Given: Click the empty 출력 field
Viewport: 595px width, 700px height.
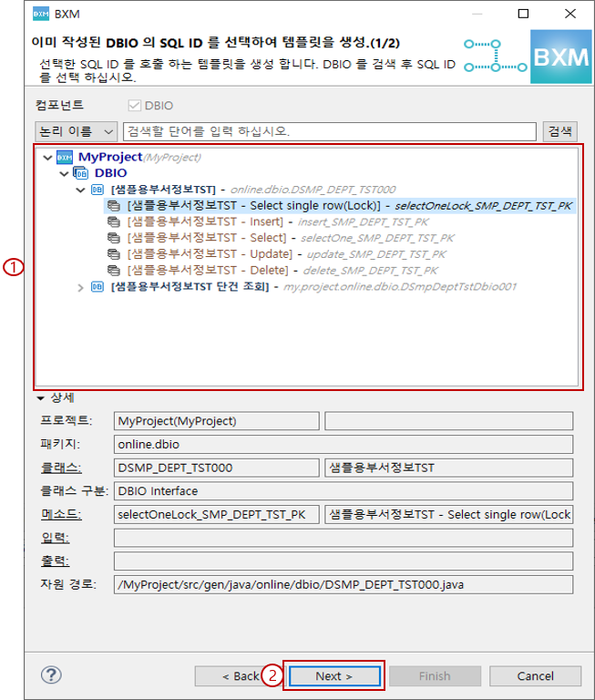Looking at the screenshot, I should pos(344,561).
